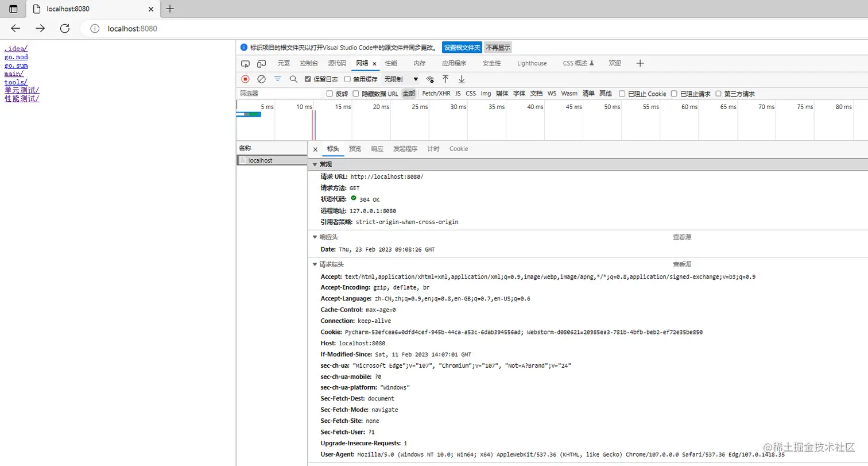
Task: Click the 设置根文件夹 button
Action: pos(462,48)
